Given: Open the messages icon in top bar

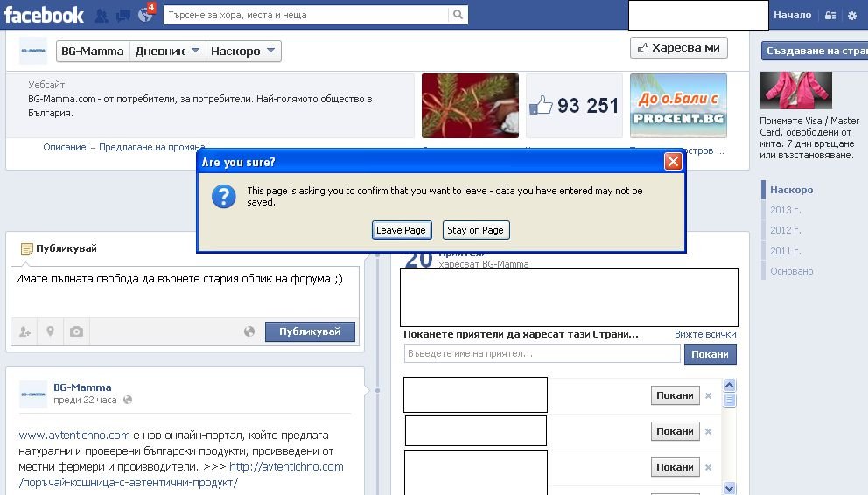Looking at the screenshot, I should pyautogui.click(x=123, y=16).
